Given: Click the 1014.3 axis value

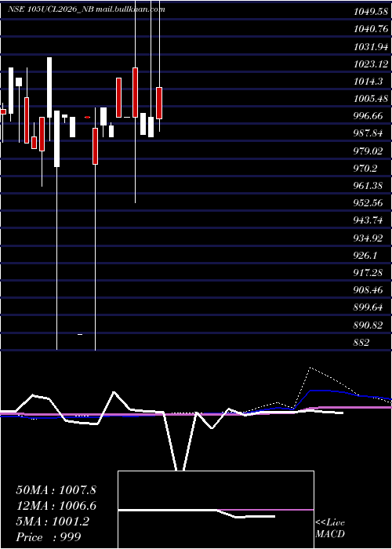Looking at the screenshot, I should 368,82.
